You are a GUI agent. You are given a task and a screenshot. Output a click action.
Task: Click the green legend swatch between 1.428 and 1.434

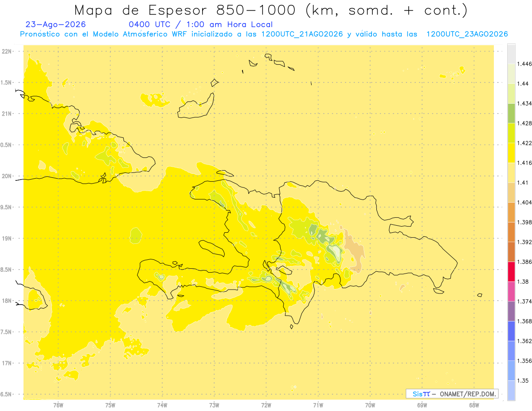point(511,114)
